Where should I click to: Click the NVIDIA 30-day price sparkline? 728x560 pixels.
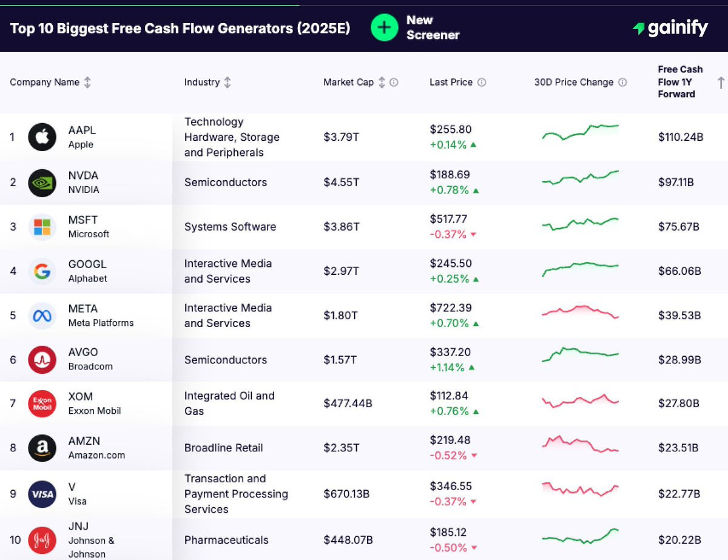[x=580, y=177]
